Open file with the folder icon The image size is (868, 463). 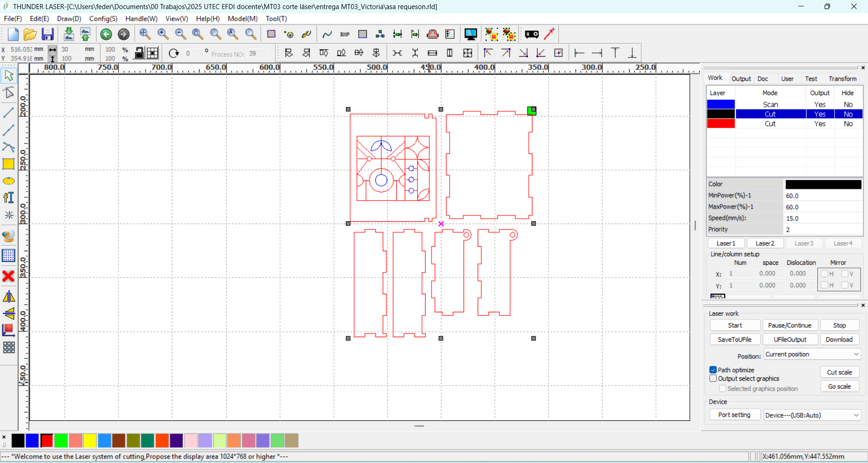(30, 34)
